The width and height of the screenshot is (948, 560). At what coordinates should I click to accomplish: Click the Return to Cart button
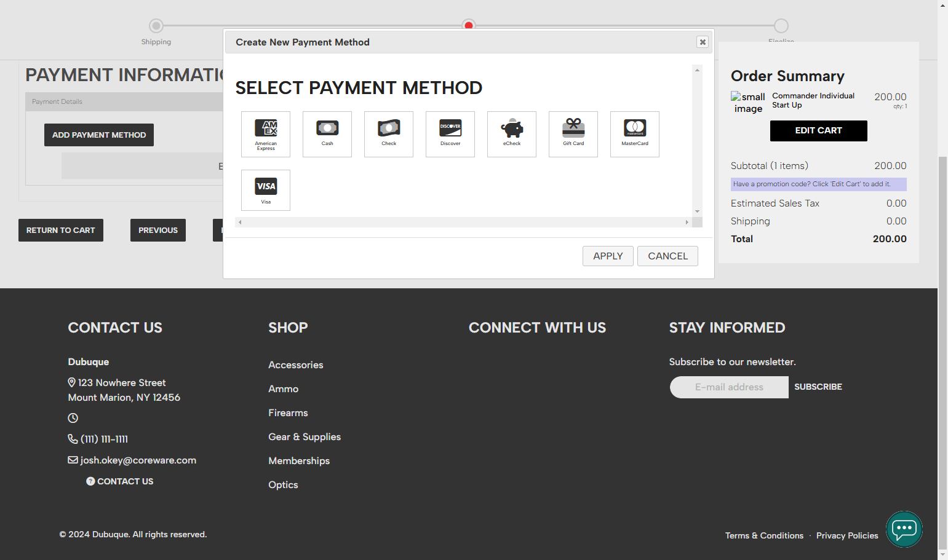61,230
